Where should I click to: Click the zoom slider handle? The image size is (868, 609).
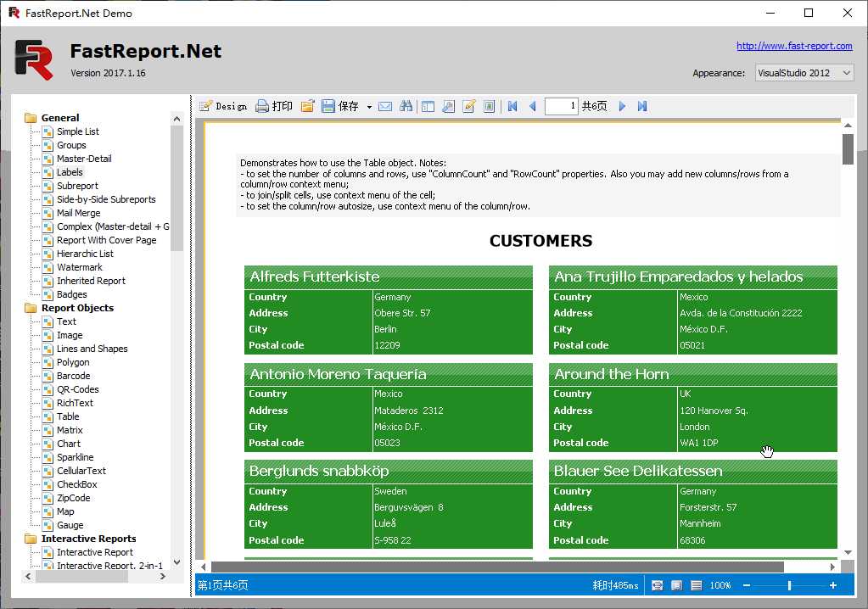pos(789,585)
